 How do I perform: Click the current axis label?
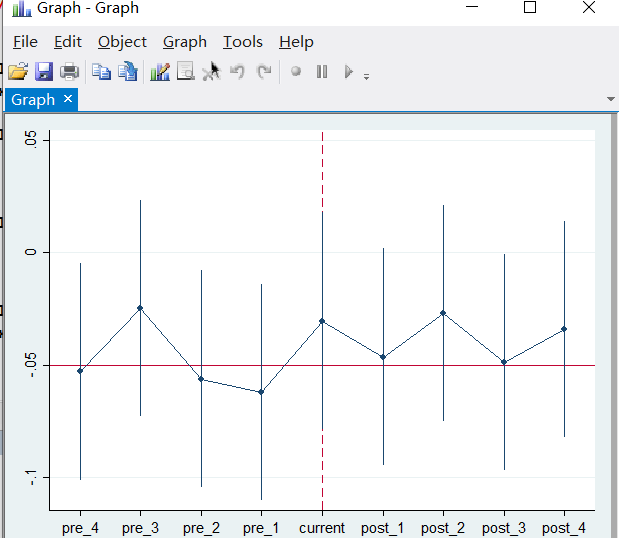(x=322, y=528)
